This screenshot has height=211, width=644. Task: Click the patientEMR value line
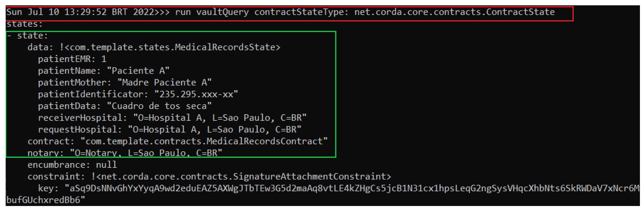click(72, 59)
